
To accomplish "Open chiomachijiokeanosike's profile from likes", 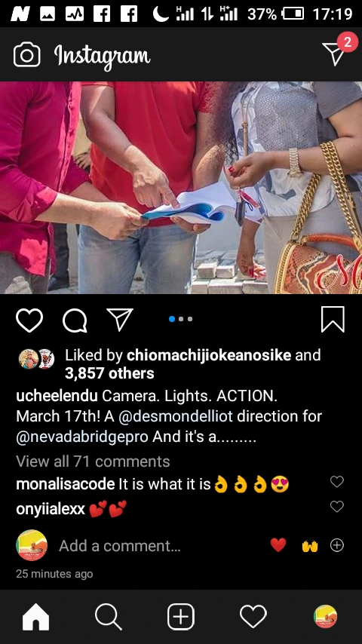I will [209, 355].
